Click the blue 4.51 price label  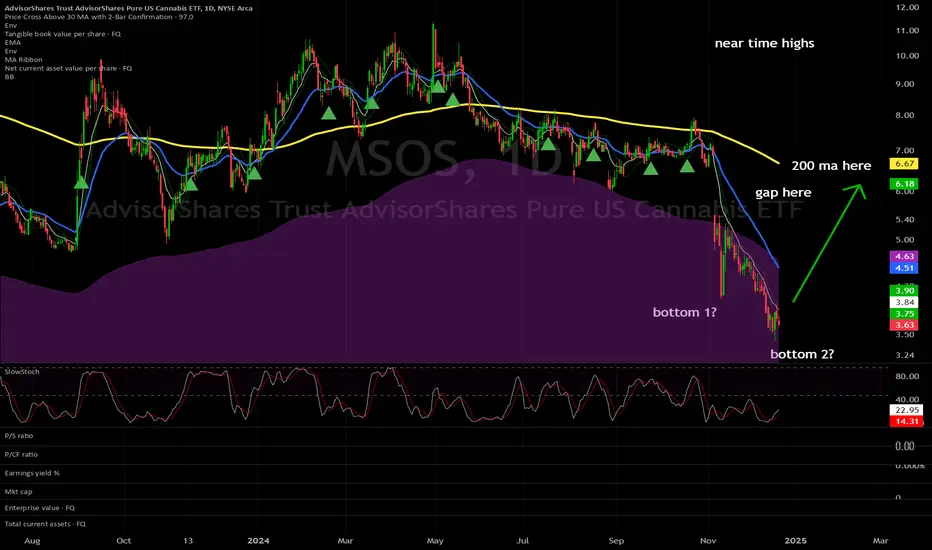(904, 268)
